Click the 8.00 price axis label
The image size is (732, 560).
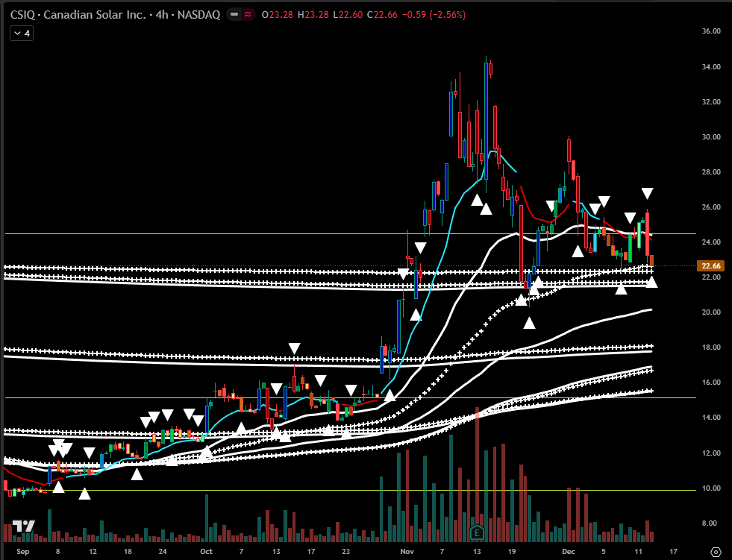tap(709, 523)
